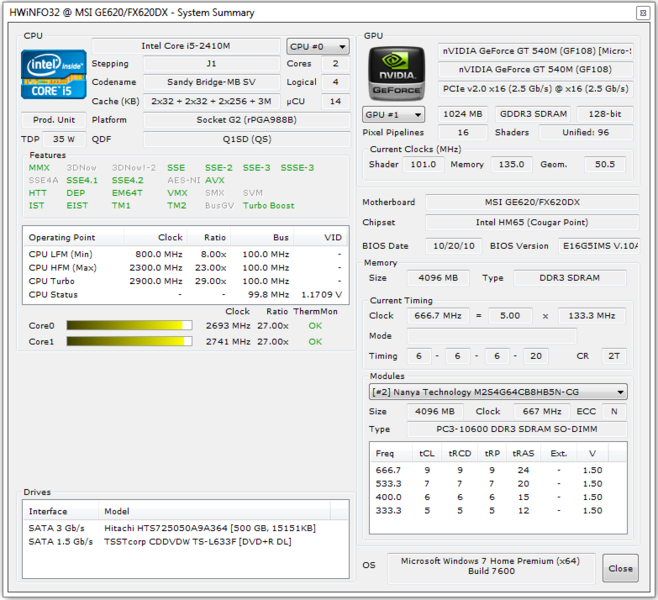Open the CPU #0 selector dropdown
The height and width of the screenshot is (600, 658).
[x=318, y=47]
